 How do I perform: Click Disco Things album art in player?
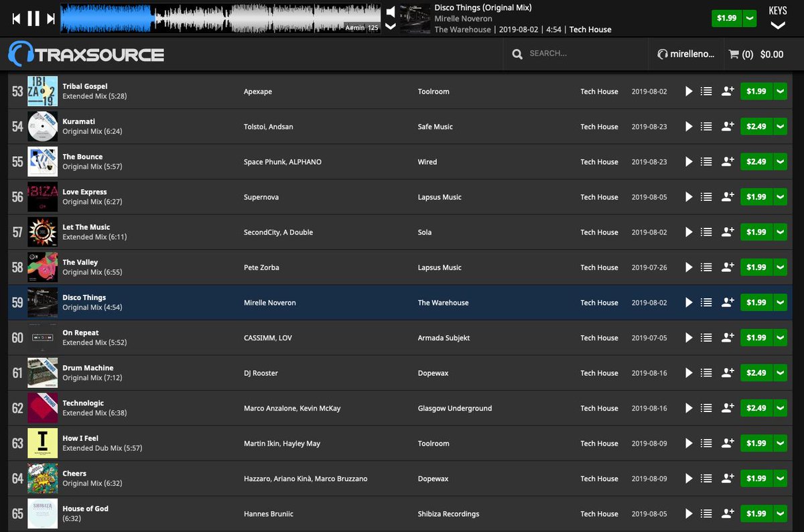(x=415, y=18)
